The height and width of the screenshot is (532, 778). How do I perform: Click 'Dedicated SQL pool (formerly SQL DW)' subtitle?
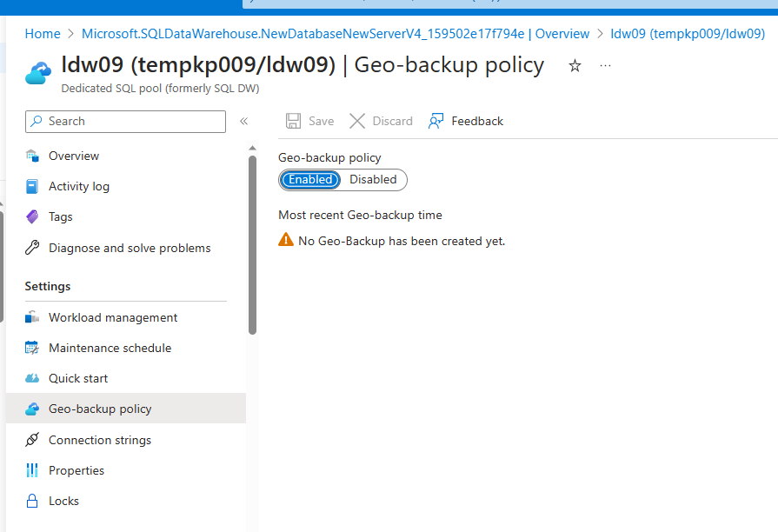160,89
